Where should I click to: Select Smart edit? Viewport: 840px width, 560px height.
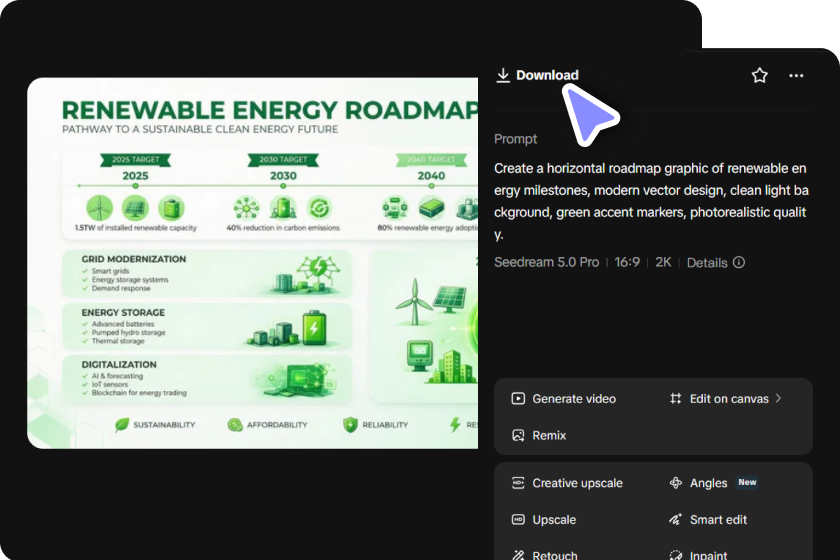718,520
